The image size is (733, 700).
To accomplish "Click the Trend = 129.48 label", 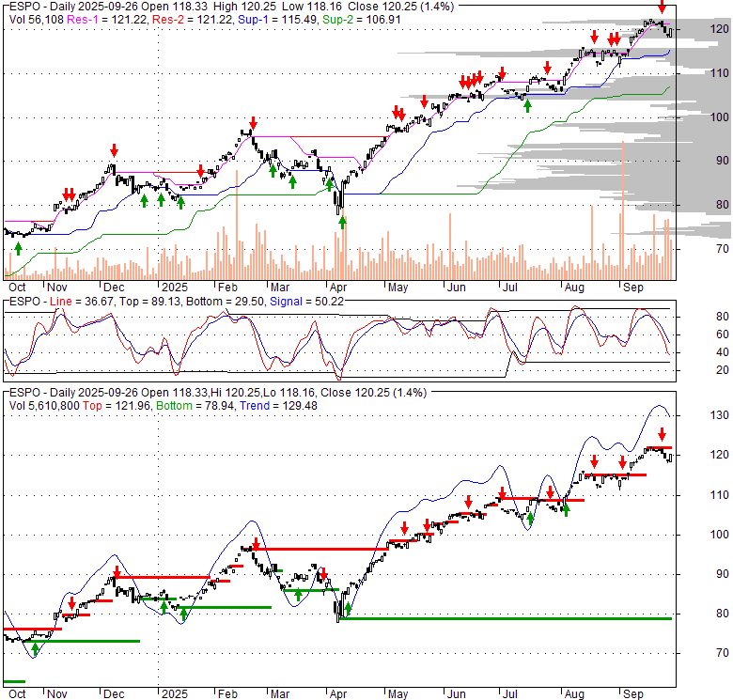I will click(x=278, y=406).
